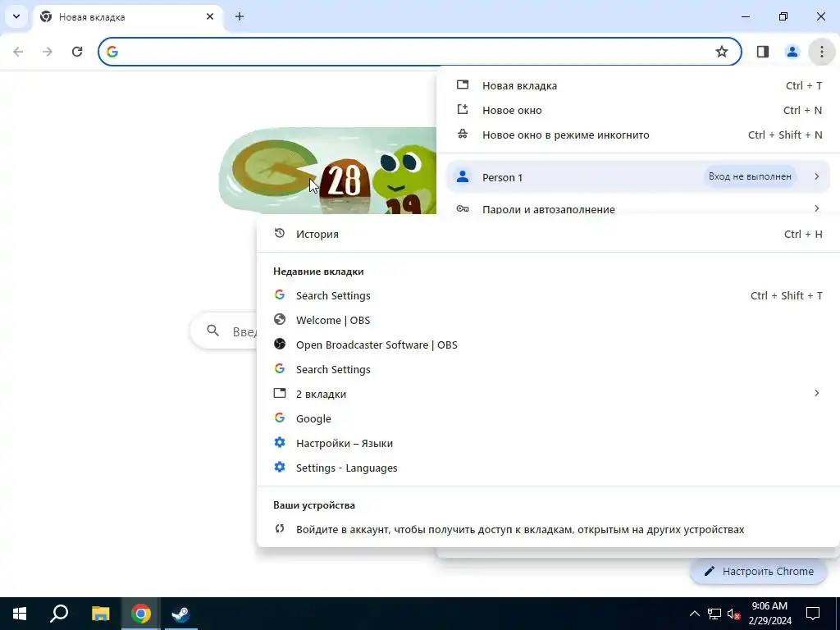Click the Настроить Chrome button

(x=759, y=571)
